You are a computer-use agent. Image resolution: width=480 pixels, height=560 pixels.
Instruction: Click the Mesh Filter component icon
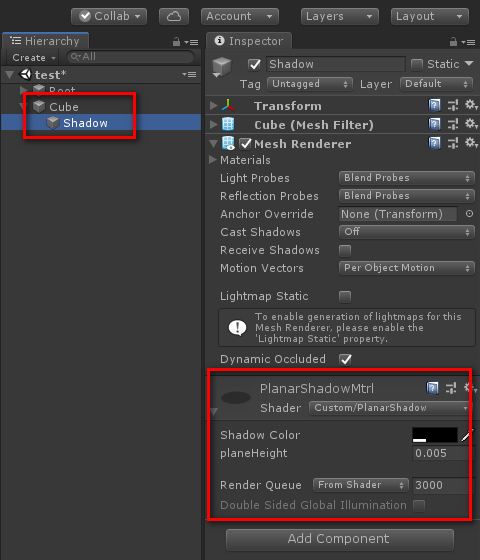pos(228,124)
